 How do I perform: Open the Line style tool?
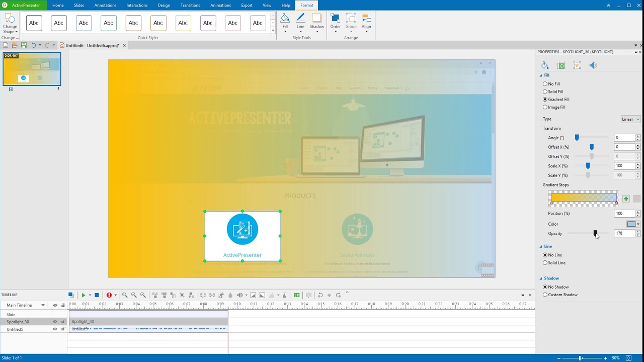pyautogui.click(x=300, y=23)
